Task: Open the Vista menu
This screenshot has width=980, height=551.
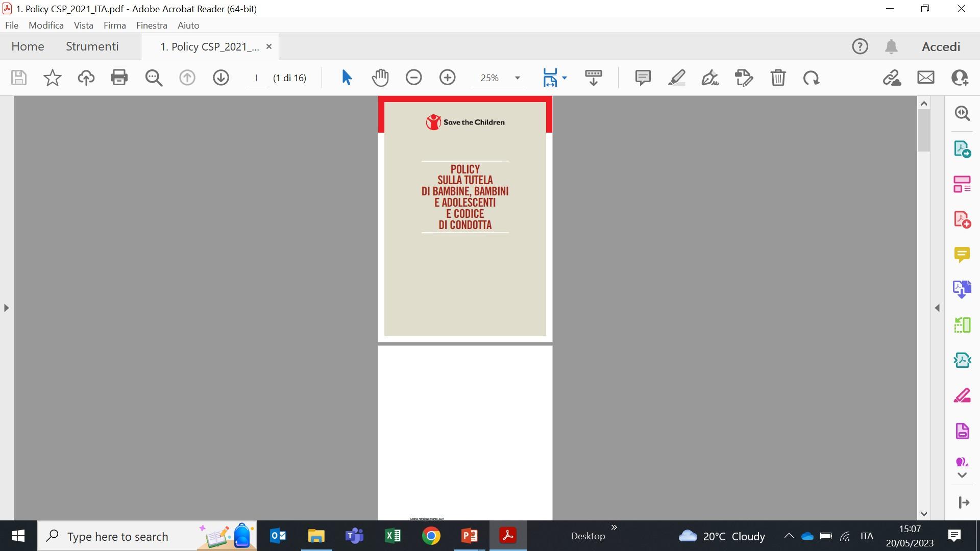Action: (x=83, y=25)
